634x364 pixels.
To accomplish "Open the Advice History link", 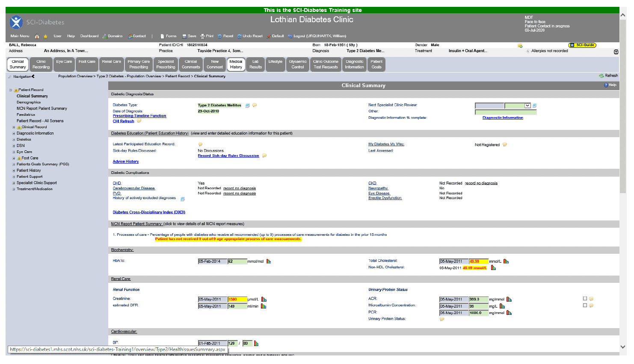I will [126, 162].
